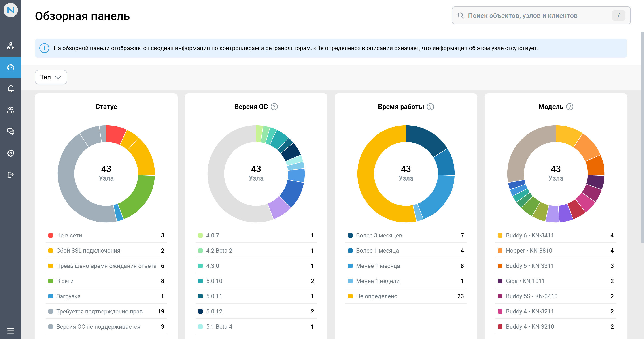This screenshot has width=644, height=339.
Task: Select the Buddy 6 • KN-3411 row
Action: (x=556, y=235)
